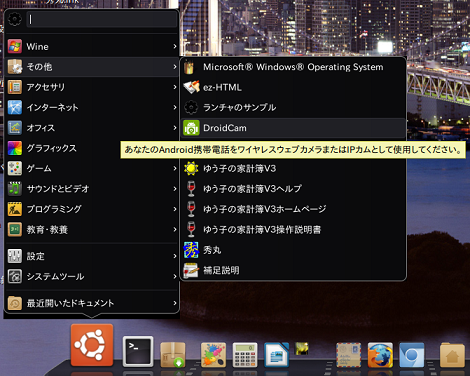Viewport: 470px width, 376px height.
Task: Open the paint splash app in dock
Action: [213, 355]
